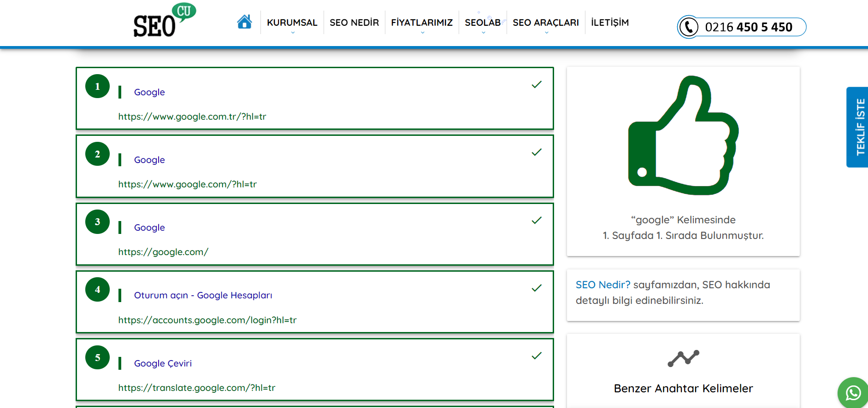Click the checkmark on the https://google.com/ result
Screen dimensions: 868x408
(x=537, y=220)
